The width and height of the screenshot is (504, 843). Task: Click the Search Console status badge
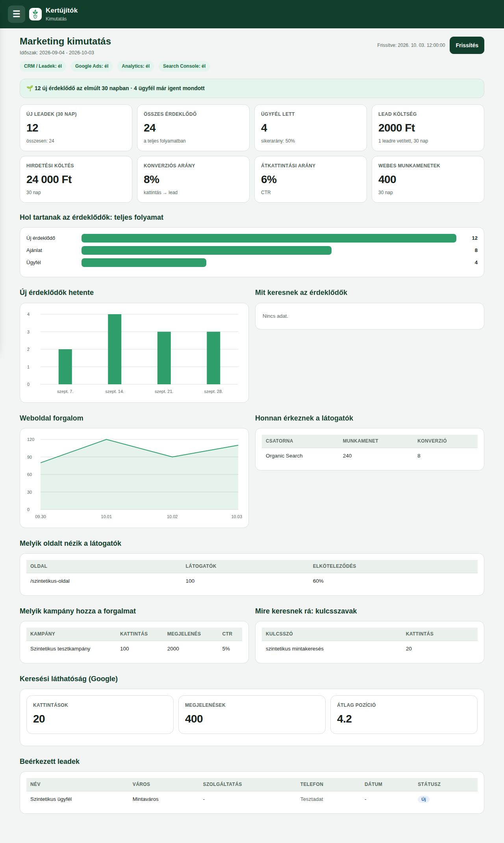tap(184, 66)
